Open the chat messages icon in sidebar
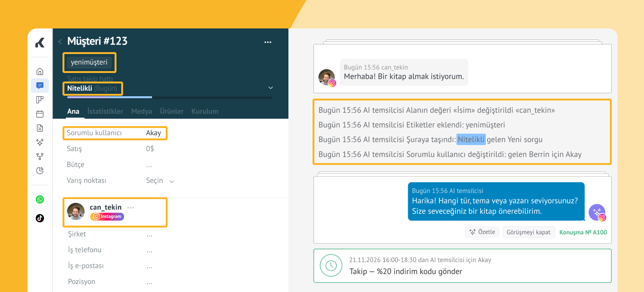Screen dimensions: 644x292 pyautogui.click(x=40, y=86)
